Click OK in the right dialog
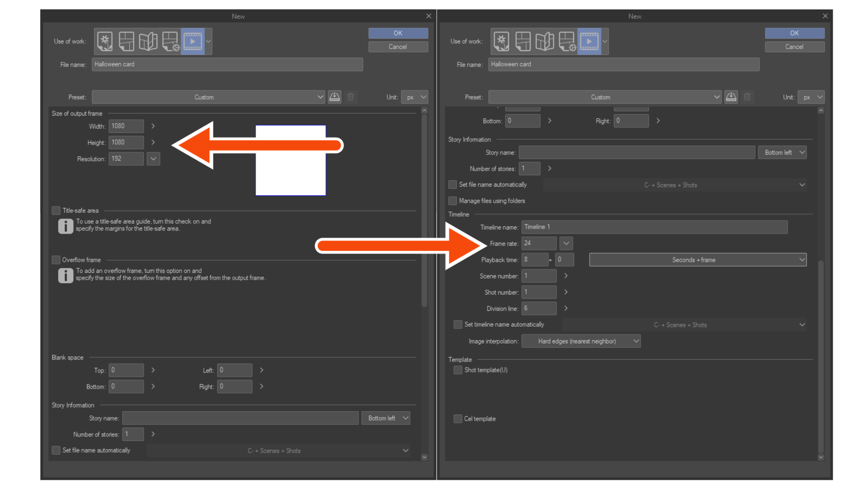The image size is (868, 488). click(x=794, y=33)
